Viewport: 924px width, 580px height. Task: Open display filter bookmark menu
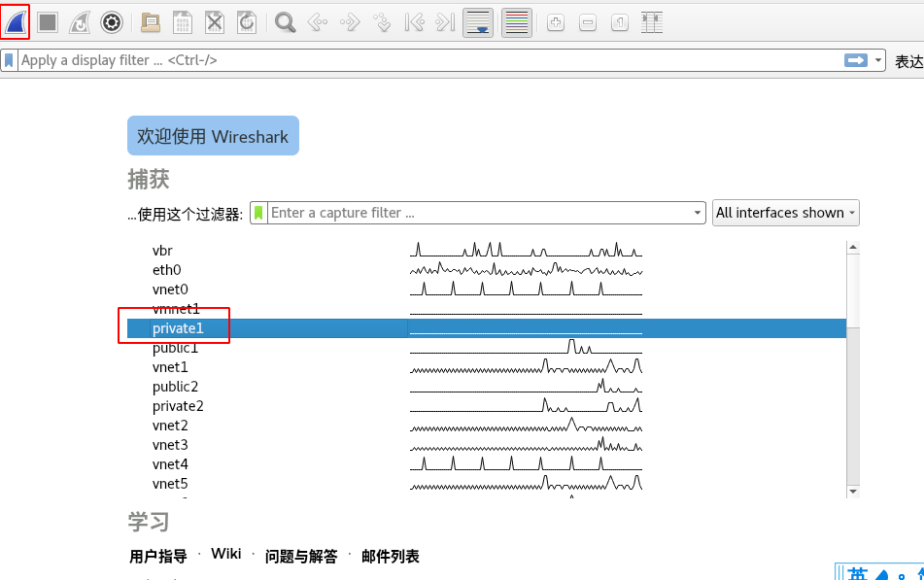9,60
